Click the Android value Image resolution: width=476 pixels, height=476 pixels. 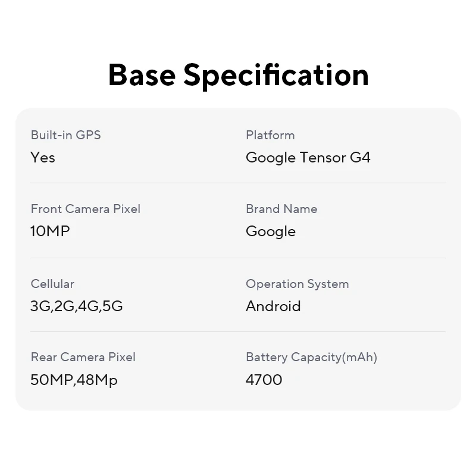coord(273,306)
